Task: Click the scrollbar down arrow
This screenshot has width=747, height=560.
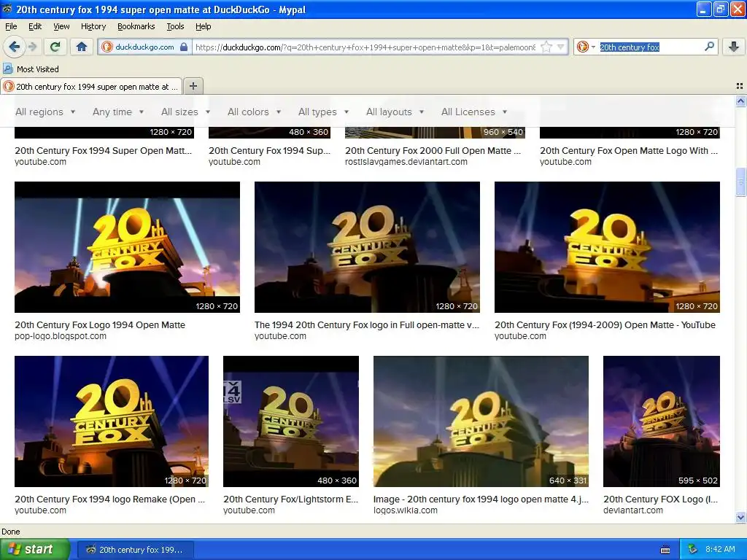Action: click(740, 517)
